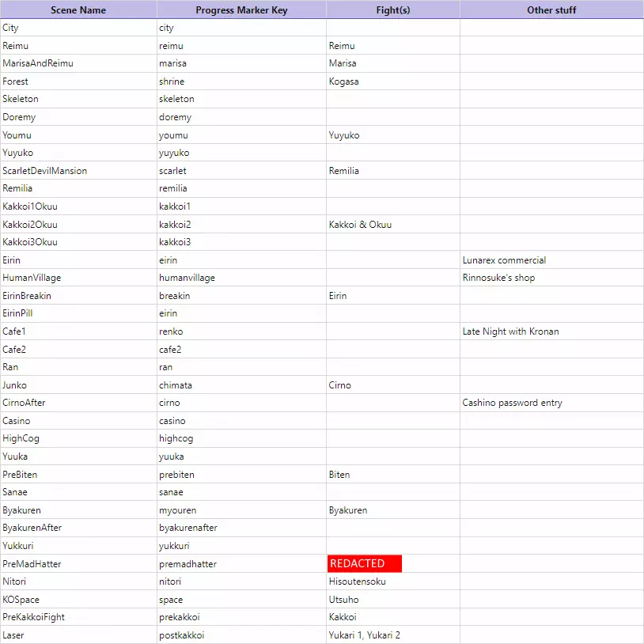Select the "Rinnosuke's shop" cell
Screen dimensions: 644x644
pos(498,278)
